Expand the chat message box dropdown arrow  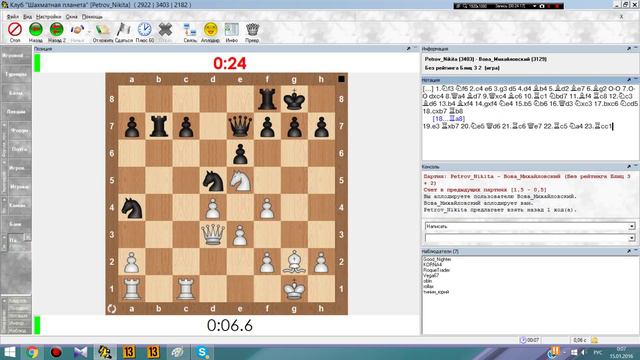click(631, 238)
